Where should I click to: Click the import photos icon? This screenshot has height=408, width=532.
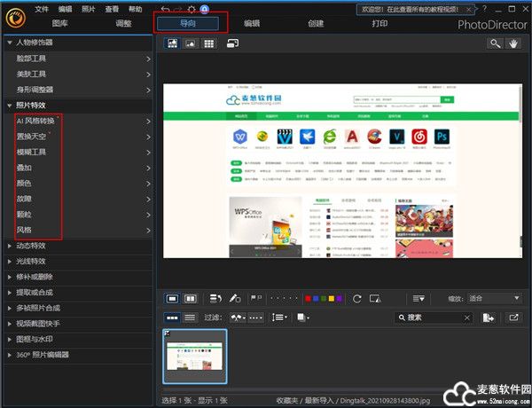(x=489, y=317)
